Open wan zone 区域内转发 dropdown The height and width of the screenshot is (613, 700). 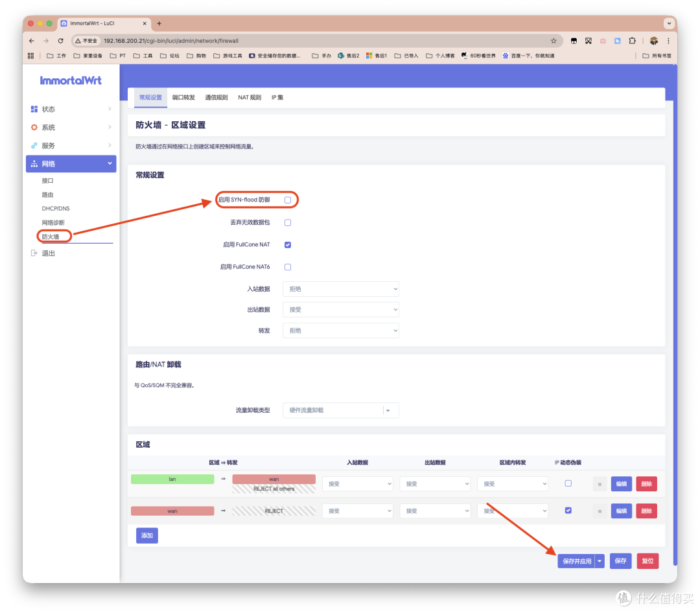(x=513, y=511)
